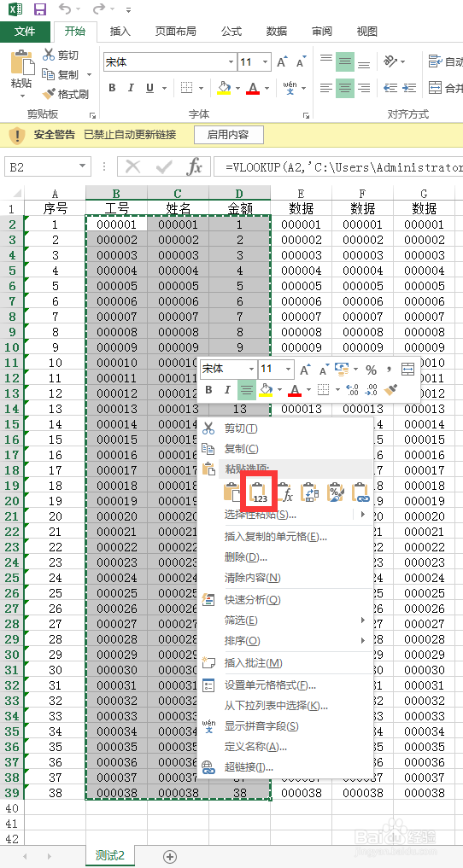Click the Redo arrow in title bar

point(99,9)
